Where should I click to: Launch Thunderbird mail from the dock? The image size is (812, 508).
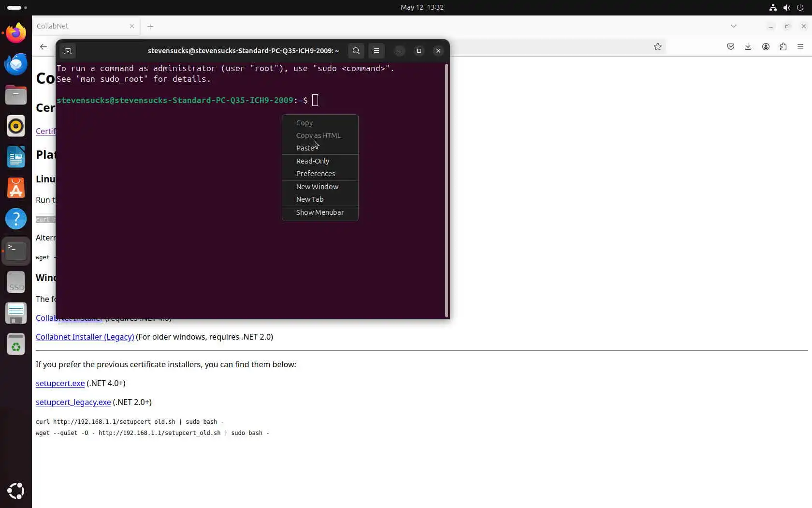tap(16, 64)
